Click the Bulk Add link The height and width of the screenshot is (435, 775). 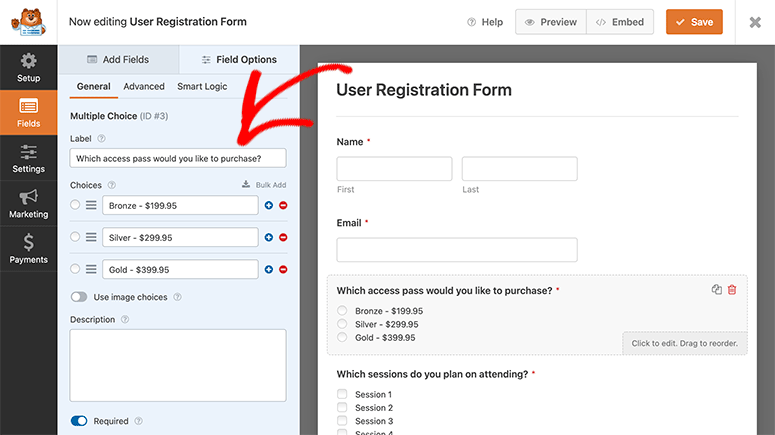(x=264, y=185)
